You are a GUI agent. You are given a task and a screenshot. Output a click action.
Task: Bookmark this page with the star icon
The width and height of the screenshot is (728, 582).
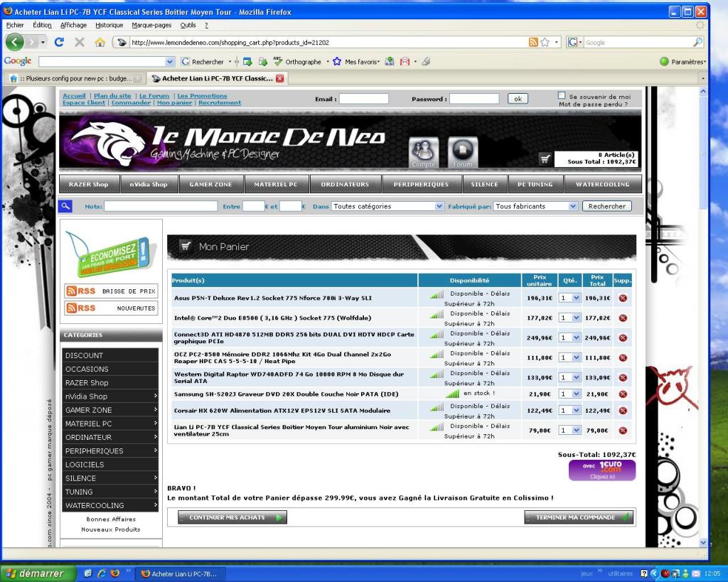[x=545, y=42]
